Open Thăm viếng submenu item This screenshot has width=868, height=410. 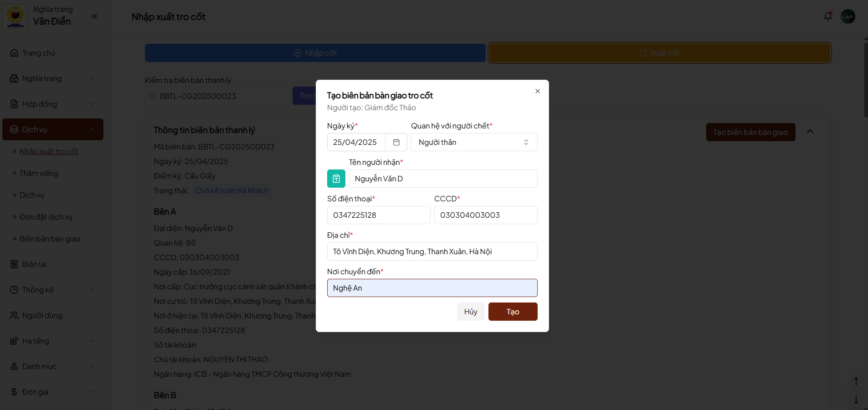click(39, 173)
